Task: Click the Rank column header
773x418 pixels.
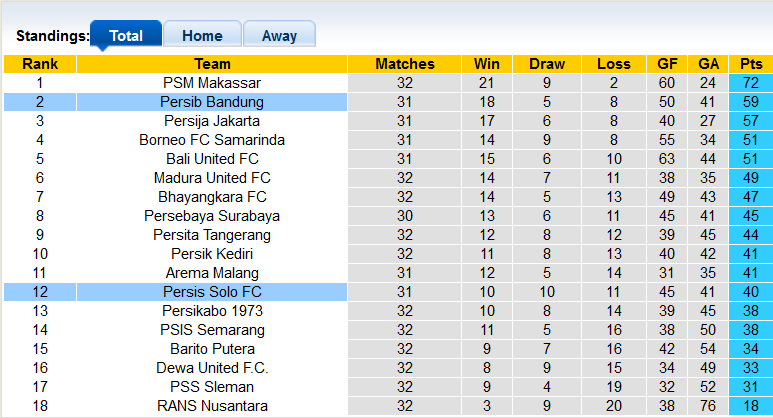Action: coord(39,64)
